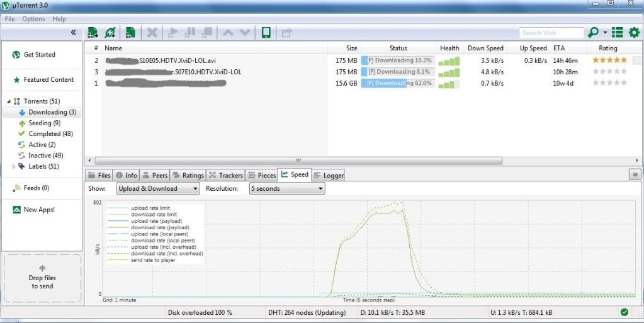
Task: Click Move Up Queue arrow icon
Action: tap(228, 33)
